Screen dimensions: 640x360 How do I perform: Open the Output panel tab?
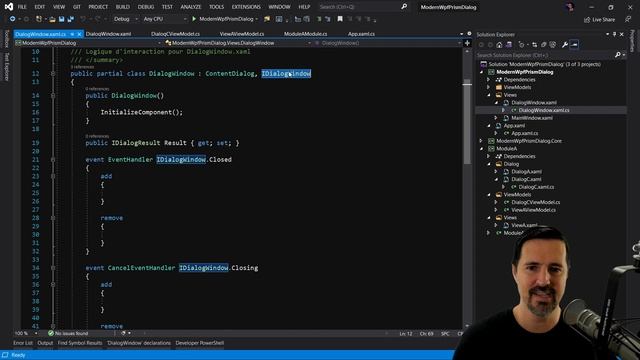pos(45,343)
